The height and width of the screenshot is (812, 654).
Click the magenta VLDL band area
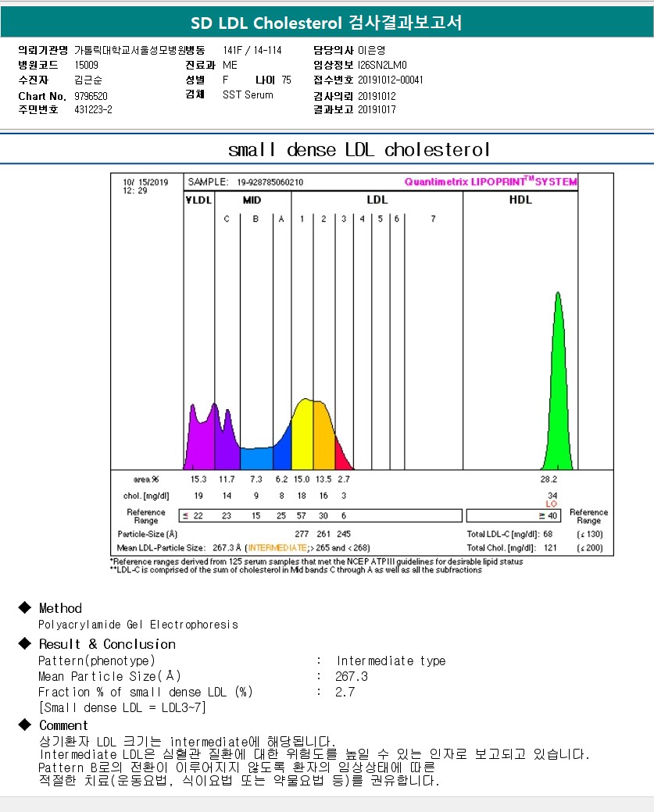pyautogui.click(x=199, y=441)
